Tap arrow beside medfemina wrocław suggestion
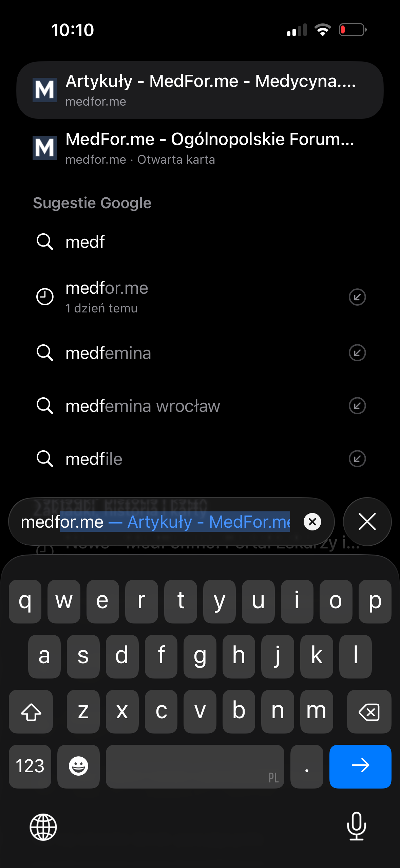This screenshot has height=868, width=400. click(357, 406)
